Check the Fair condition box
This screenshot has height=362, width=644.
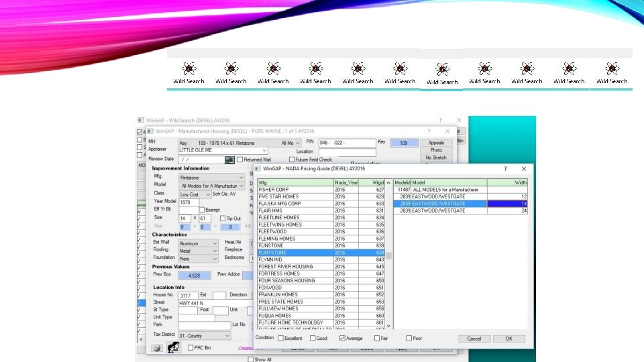click(376, 338)
